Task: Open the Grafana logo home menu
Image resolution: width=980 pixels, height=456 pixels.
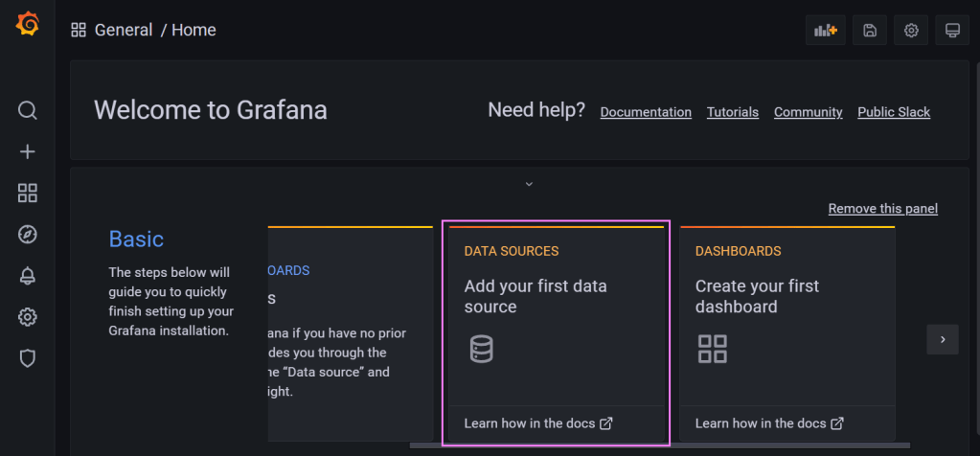Action: click(28, 24)
